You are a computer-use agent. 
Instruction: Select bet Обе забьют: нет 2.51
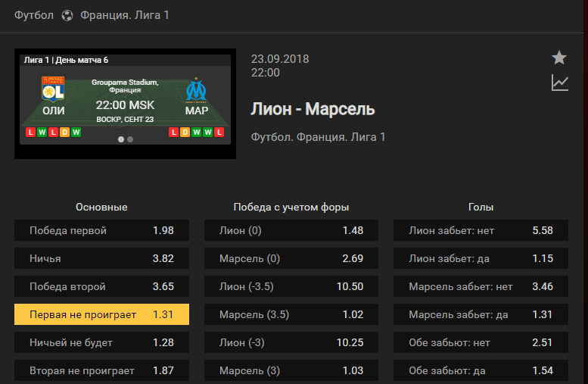click(481, 342)
